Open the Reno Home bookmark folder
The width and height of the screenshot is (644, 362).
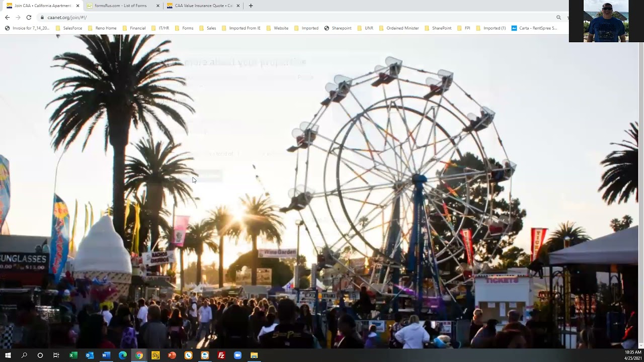point(102,28)
